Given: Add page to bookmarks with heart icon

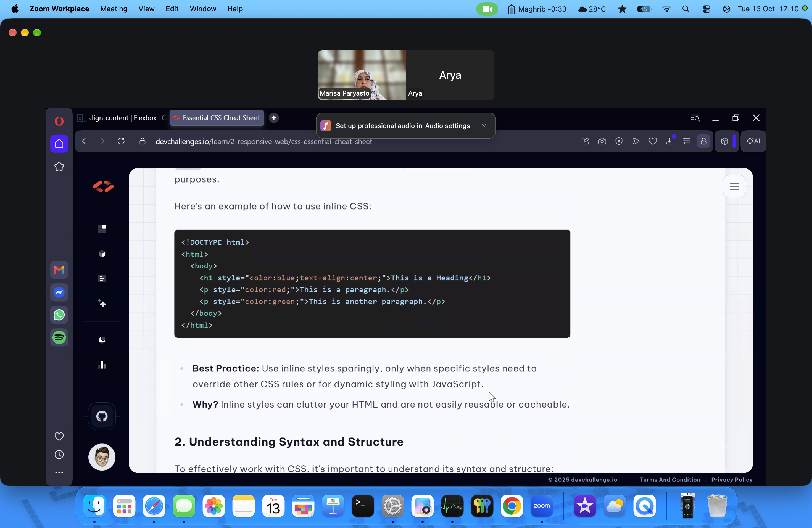Looking at the screenshot, I should pyautogui.click(x=653, y=141).
